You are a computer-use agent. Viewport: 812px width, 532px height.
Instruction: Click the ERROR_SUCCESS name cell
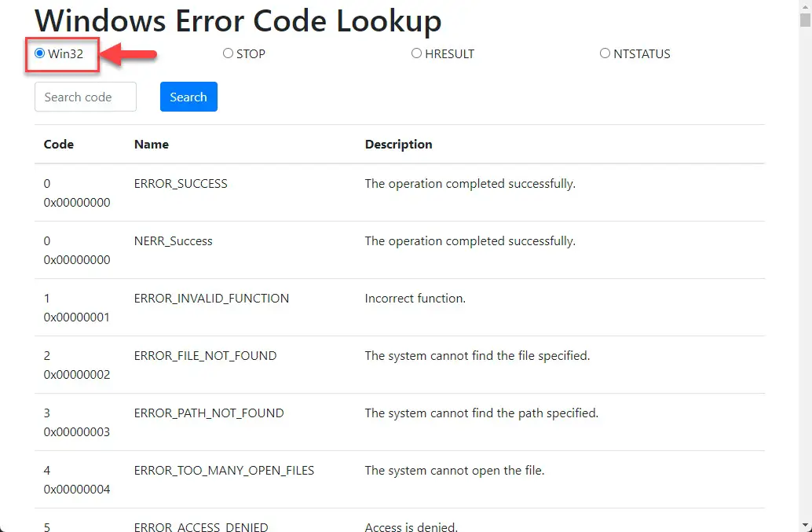click(181, 184)
